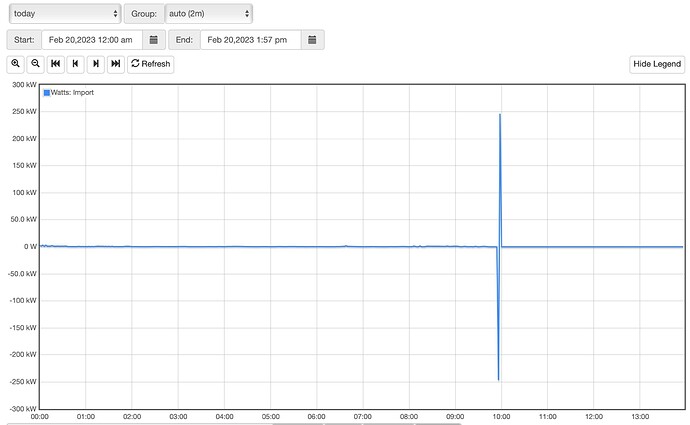Click the '00:00' x-axis label
Screen dimensions: 690x425
[40, 417]
